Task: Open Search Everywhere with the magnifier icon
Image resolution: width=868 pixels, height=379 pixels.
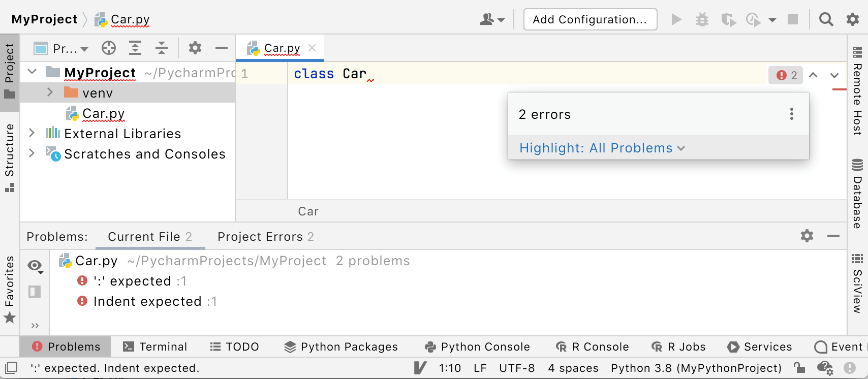Action: [826, 19]
